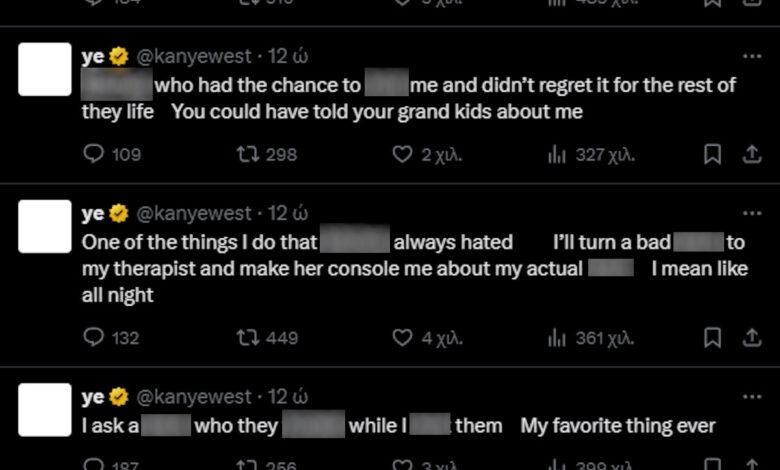Open more options on 'therapist' tweet

click(751, 212)
